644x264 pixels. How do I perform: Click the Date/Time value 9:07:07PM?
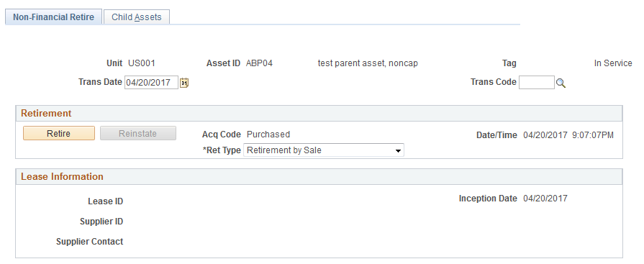coord(593,135)
